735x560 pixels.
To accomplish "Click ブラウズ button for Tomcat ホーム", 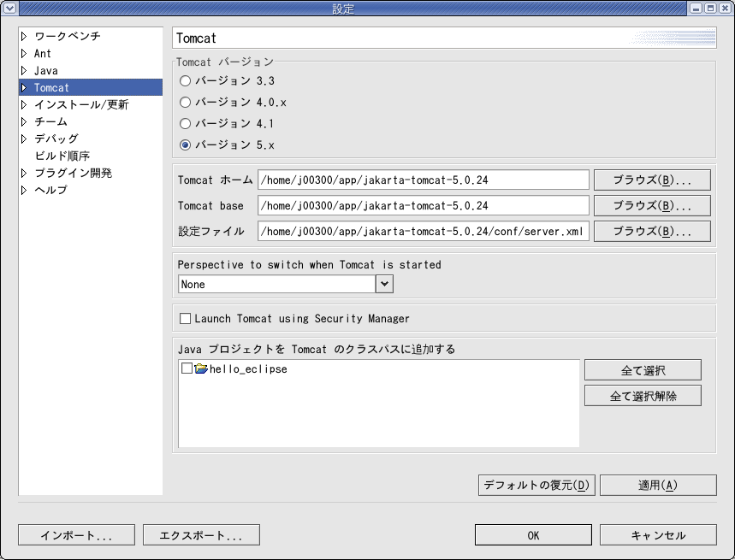I will tap(652, 180).
